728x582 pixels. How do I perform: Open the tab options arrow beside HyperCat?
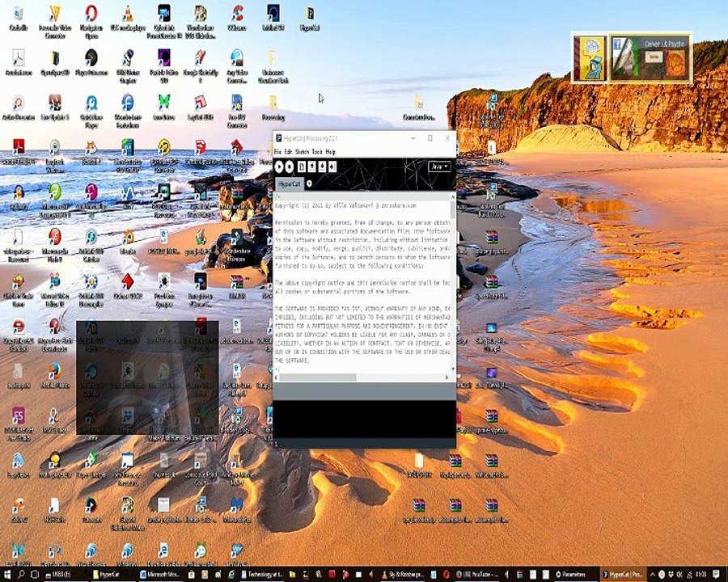point(309,183)
